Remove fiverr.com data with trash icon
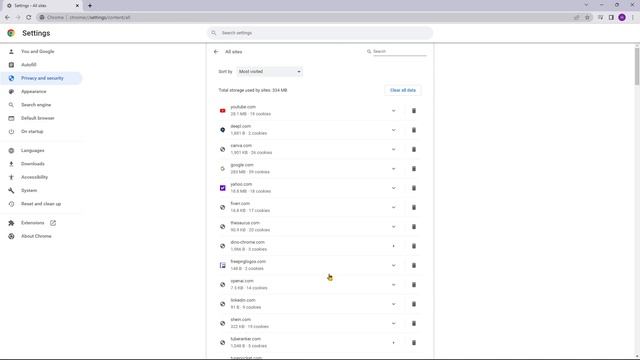The image size is (640, 360). (x=413, y=207)
